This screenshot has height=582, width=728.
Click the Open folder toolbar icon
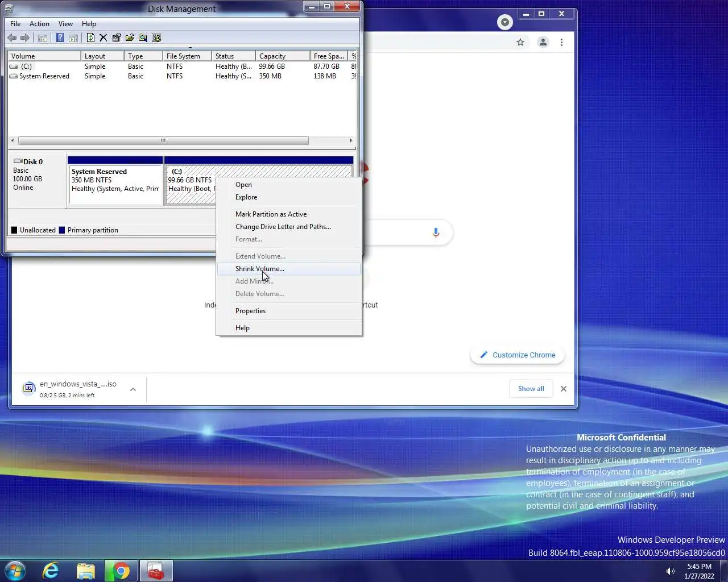[130, 38]
